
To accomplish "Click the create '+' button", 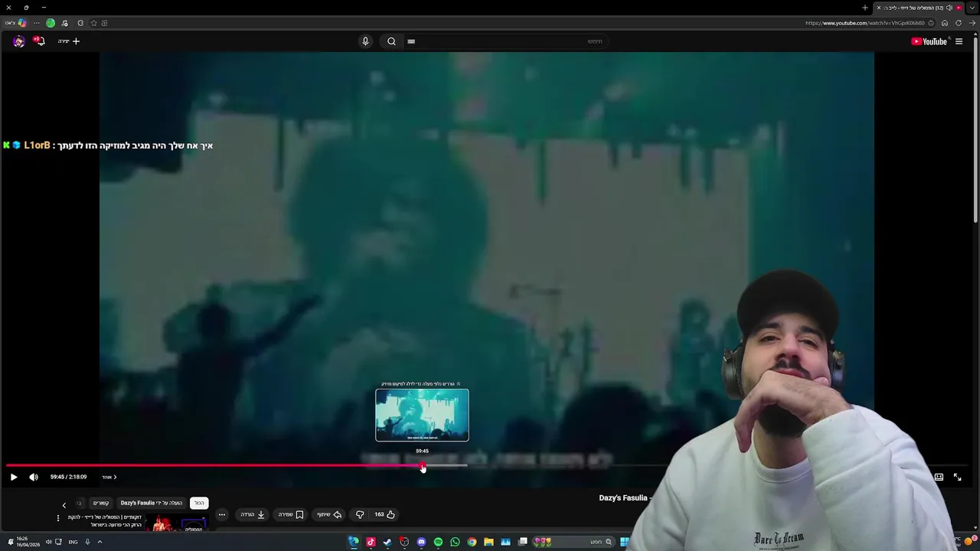I will point(69,41).
